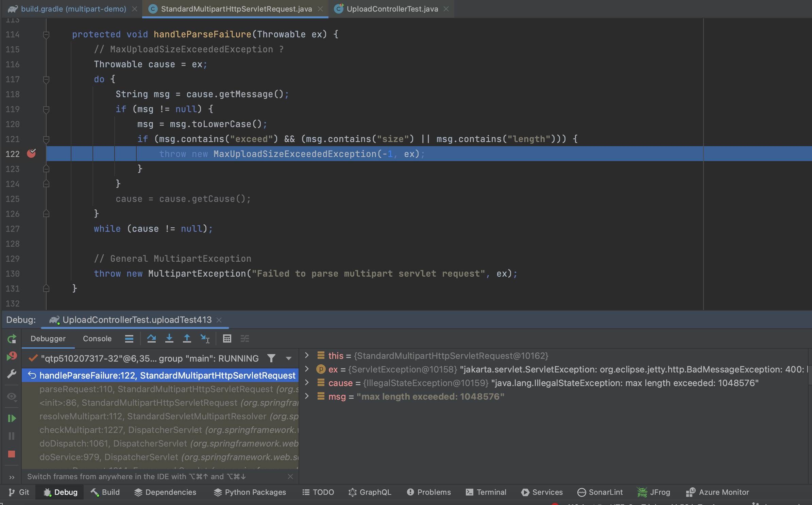The height and width of the screenshot is (505, 812).
Task: Open the Dependencies tool window
Action: pyautogui.click(x=165, y=492)
